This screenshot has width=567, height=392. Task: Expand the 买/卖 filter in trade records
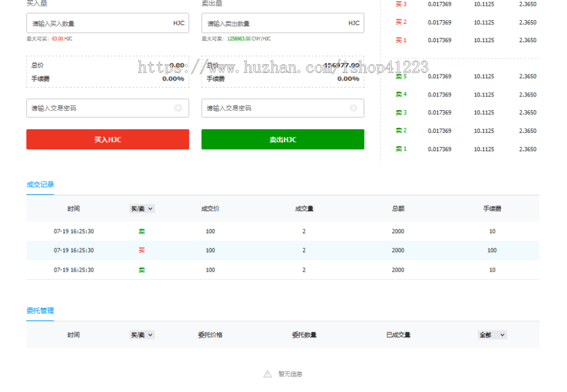click(142, 209)
